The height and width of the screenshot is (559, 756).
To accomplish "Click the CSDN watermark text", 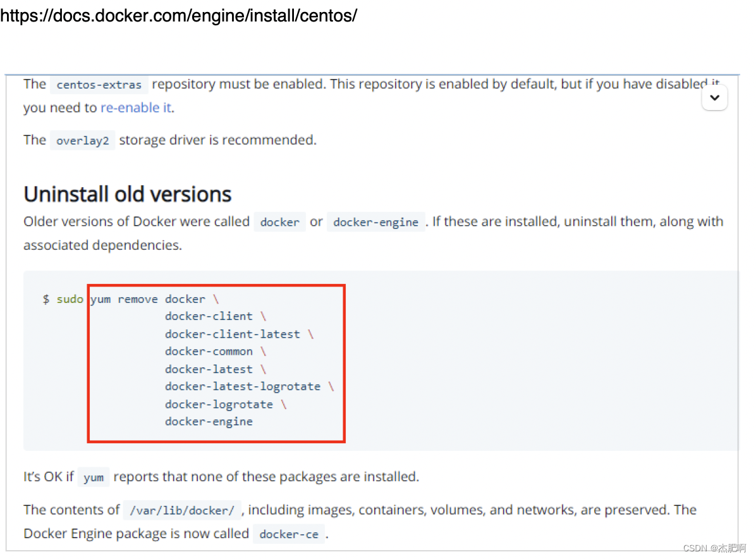I will point(714,548).
